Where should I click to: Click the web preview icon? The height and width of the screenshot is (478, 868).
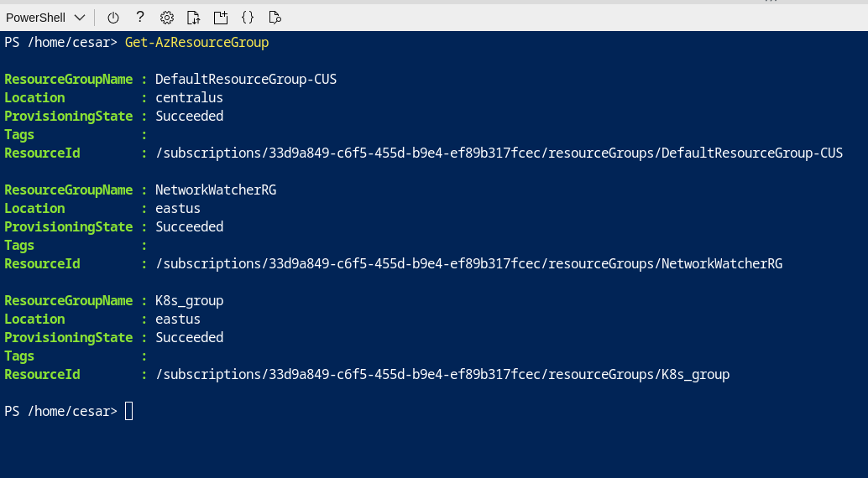click(275, 17)
